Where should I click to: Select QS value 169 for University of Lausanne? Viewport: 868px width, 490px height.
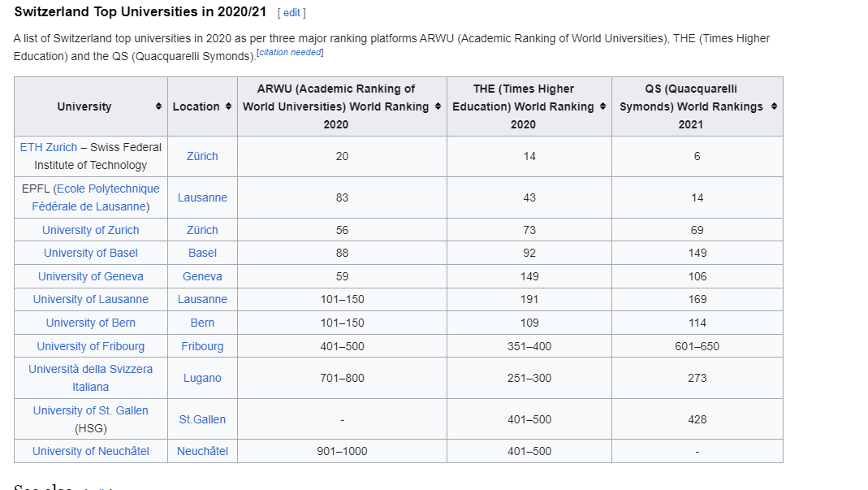point(697,299)
